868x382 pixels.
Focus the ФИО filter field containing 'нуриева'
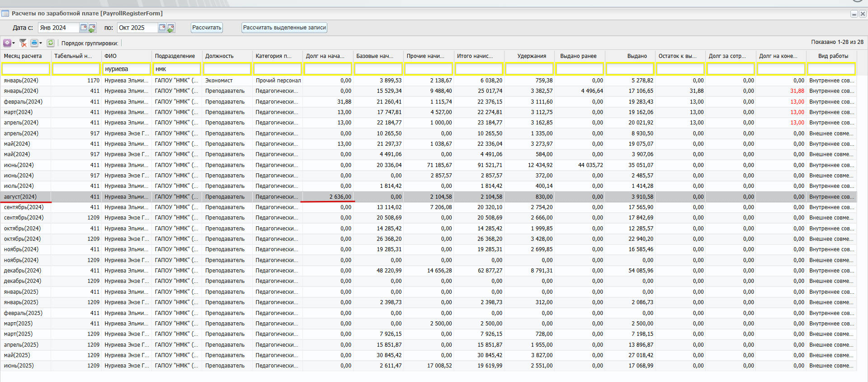click(x=127, y=69)
